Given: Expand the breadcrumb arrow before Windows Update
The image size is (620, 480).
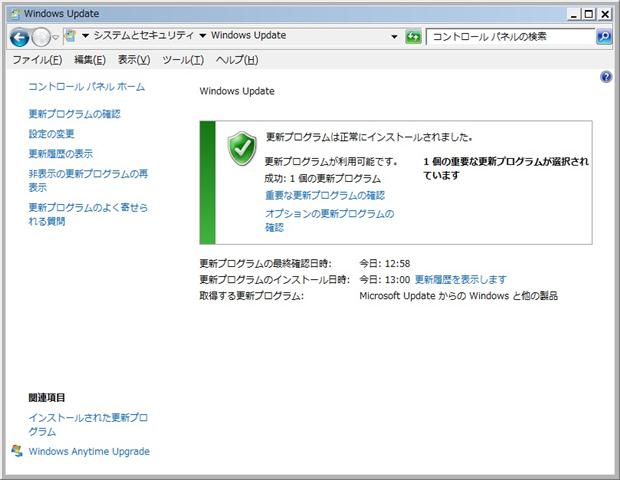Looking at the screenshot, I should 202,36.
